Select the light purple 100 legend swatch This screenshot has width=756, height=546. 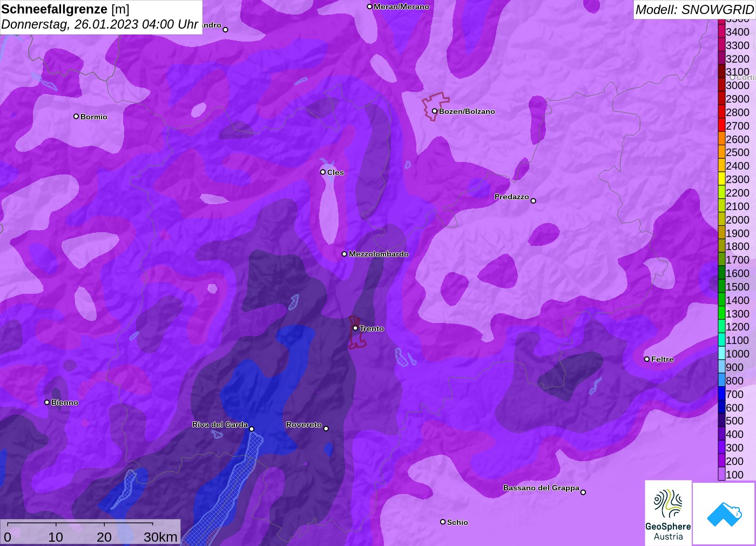point(721,474)
